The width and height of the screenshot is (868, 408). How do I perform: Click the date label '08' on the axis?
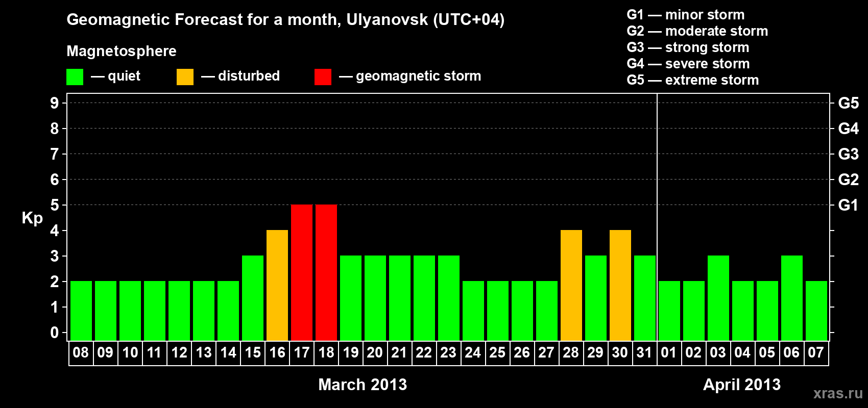coord(81,353)
